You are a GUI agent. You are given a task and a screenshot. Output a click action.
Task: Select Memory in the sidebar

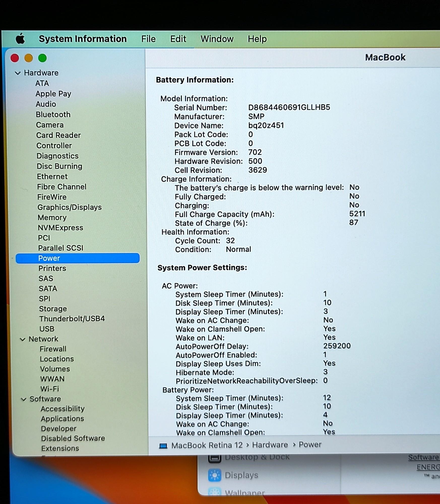click(x=52, y=217)
